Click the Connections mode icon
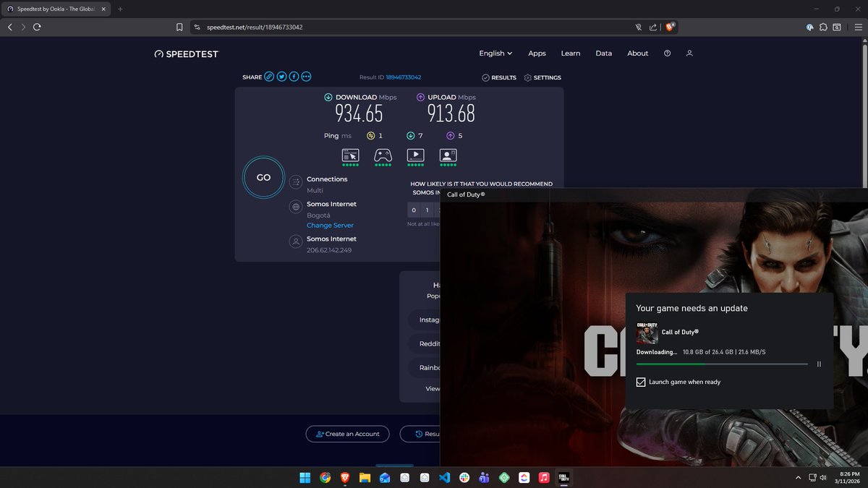This screenshot has width=868, height=488. (x=295, y=183)
